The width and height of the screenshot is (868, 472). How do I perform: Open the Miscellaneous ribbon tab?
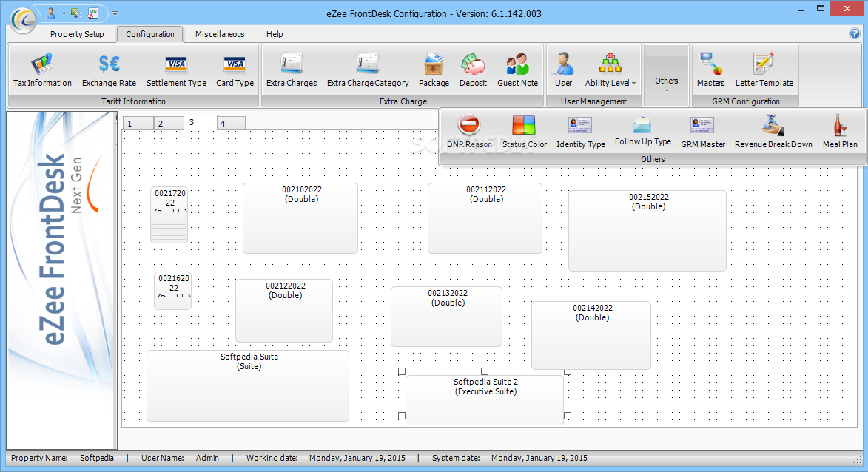click(220, 34)
